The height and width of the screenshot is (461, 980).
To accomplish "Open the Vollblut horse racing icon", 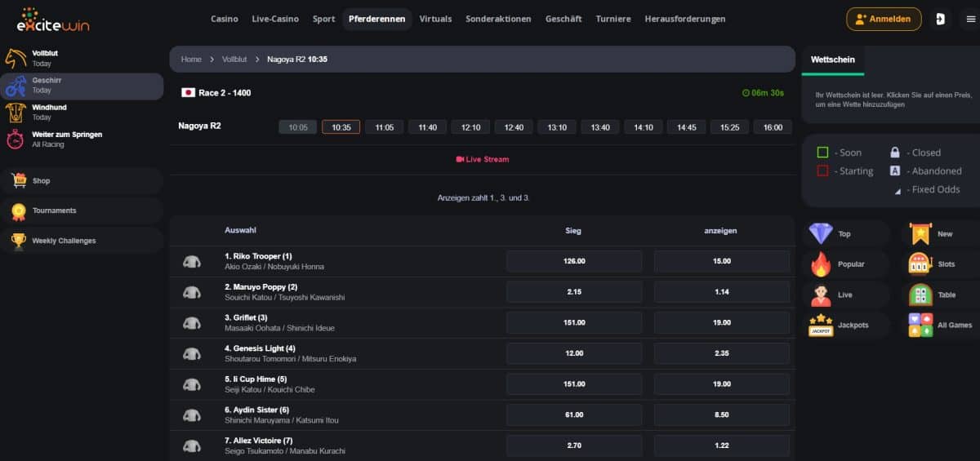I will point(16,58).
